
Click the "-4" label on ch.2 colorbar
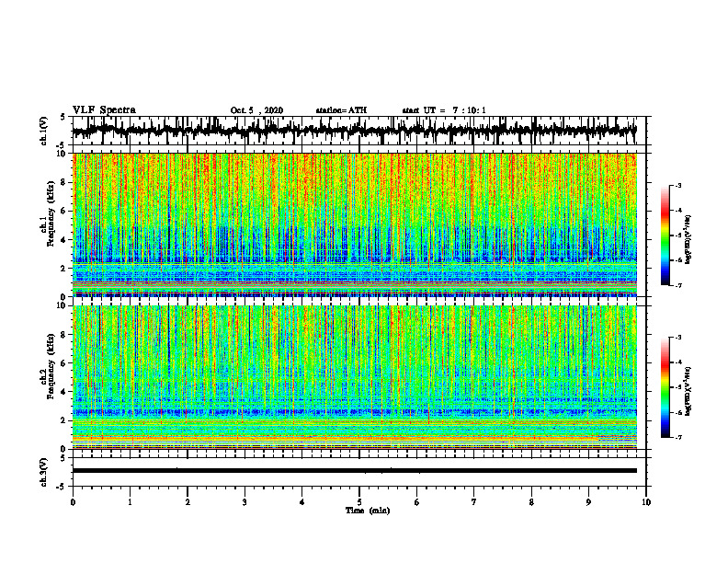click(x=678, y=362)
